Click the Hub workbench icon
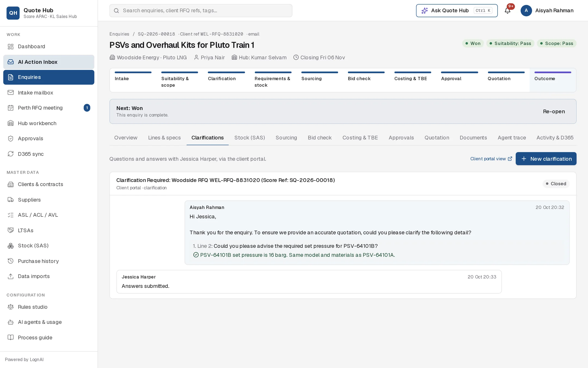 click(11, 123)
